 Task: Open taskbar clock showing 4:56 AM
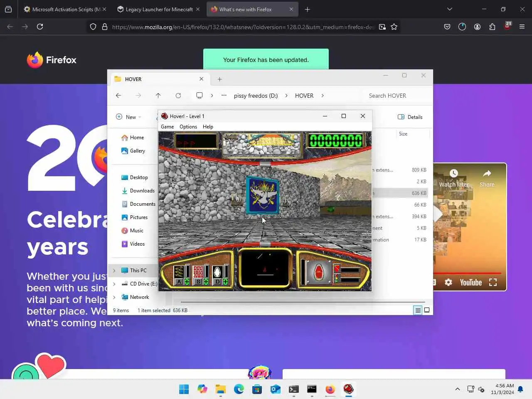click(502, 389)
